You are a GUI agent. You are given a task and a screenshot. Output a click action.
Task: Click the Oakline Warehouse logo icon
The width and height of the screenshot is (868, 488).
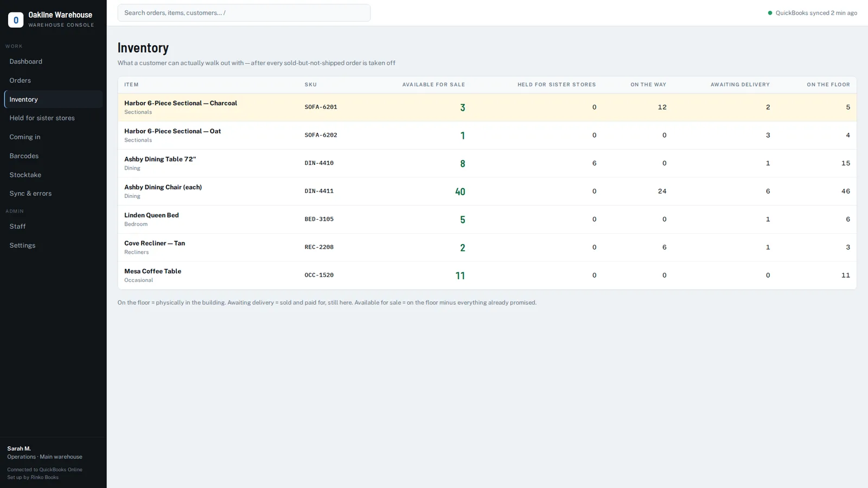click(16, 20)
